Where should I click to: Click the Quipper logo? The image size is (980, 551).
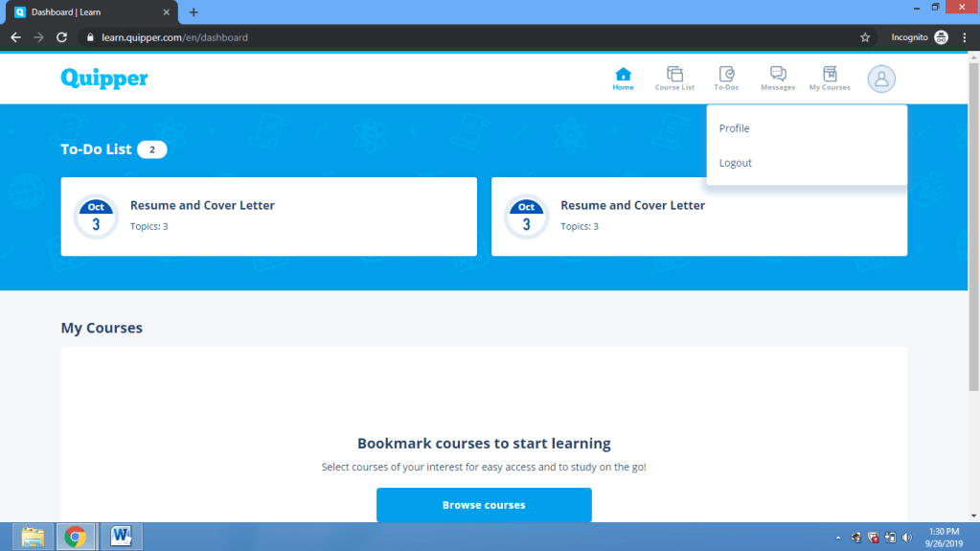click(104, 79)
